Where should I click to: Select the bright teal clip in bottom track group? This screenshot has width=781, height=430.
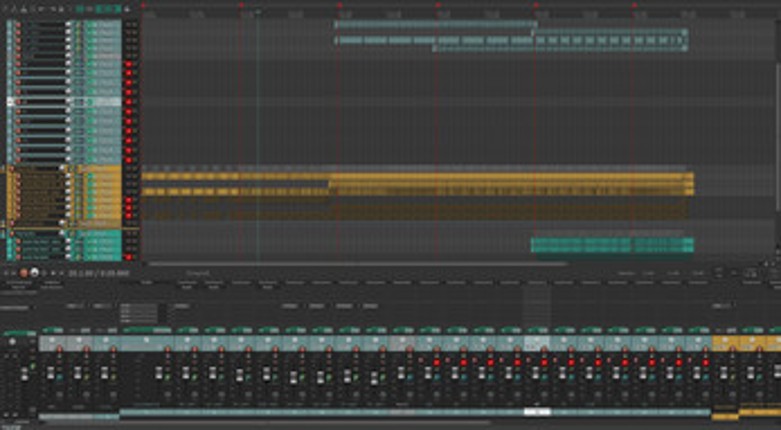click(612, 245)
